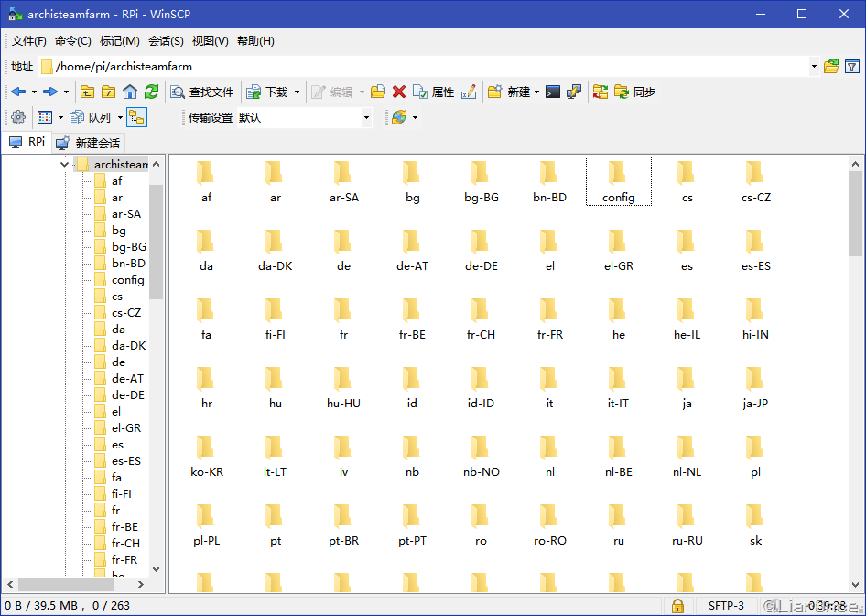The image size is (866, 616).
Task: Click the open file icon left of delete
Action: click(378, 92)
